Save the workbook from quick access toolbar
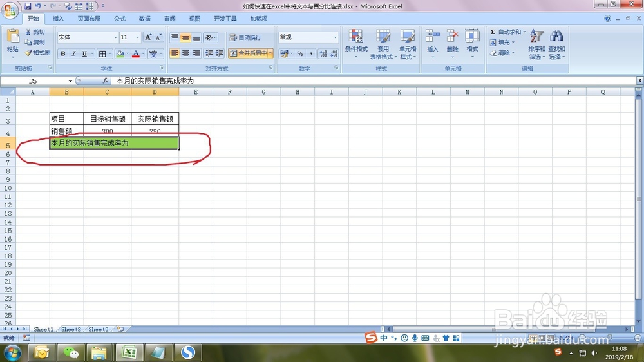644x362 pixels. pos(28,6)
